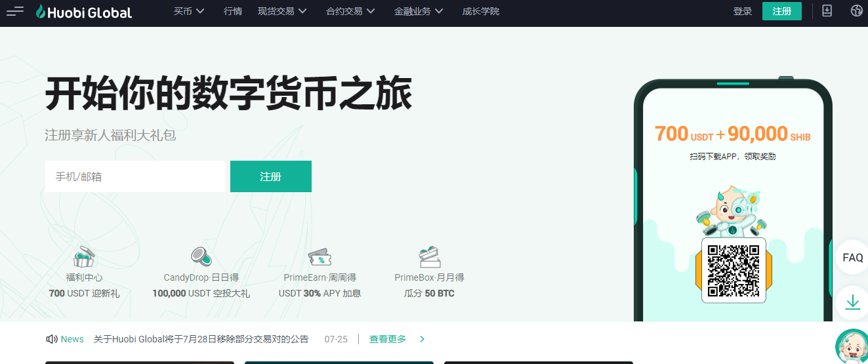This screenshot has width=868, height=364.
Task: Expand the 金融业务 dropdown menu
Action: (x=419, y=11)
